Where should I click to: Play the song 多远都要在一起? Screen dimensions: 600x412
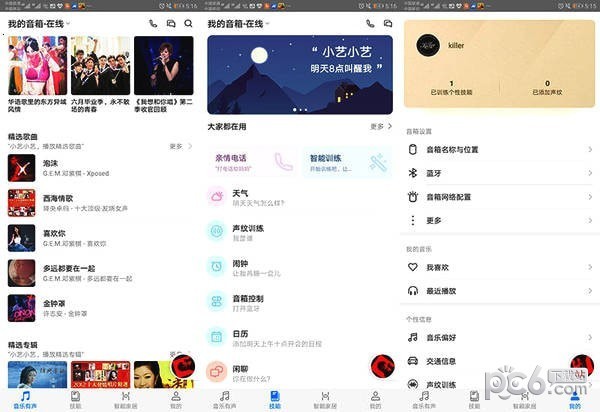[100, 273]
